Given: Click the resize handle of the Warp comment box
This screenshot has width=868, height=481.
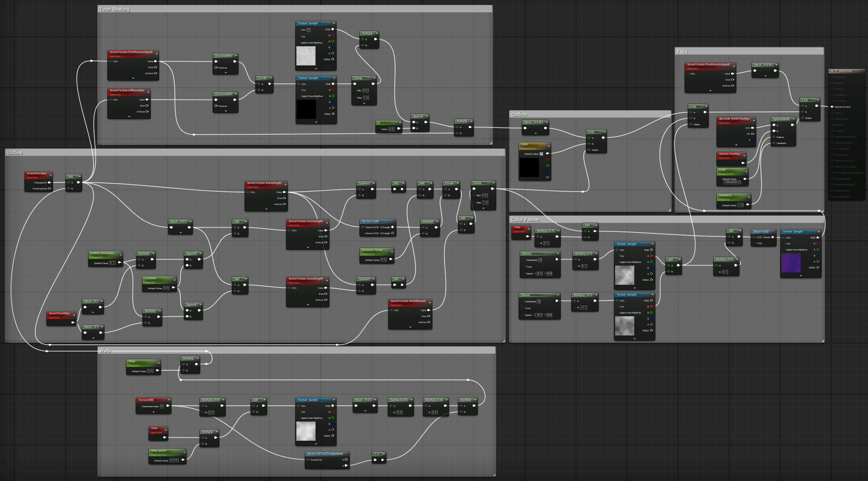Looking at the screenshot, I should pos(494,475).
